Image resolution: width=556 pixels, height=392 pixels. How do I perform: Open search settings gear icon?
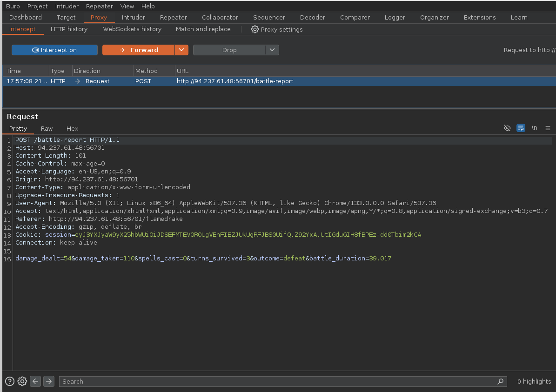(x=22, y=381)
